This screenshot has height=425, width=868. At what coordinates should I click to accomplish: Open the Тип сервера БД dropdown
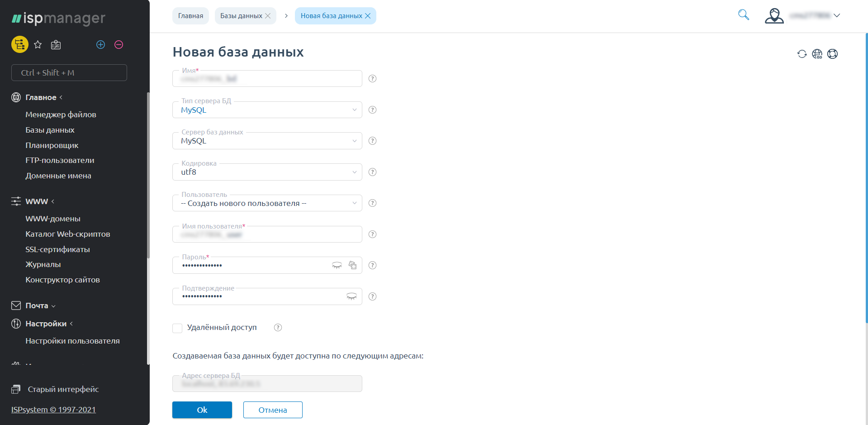pyautogui.click(x=267, y=110)
